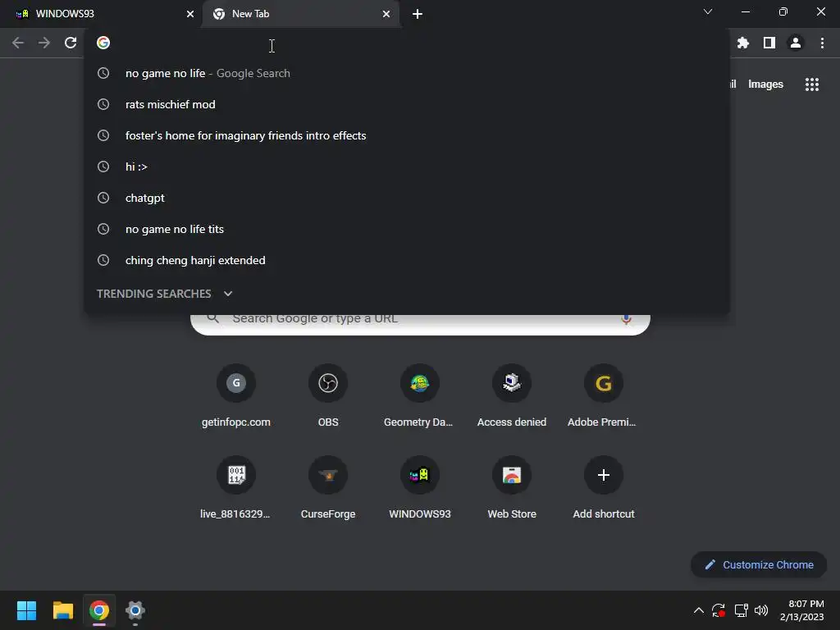This screenshot has width=840, height=630.
Task: Open the getinfopc.com shortcut
Action: pos(235,396)
